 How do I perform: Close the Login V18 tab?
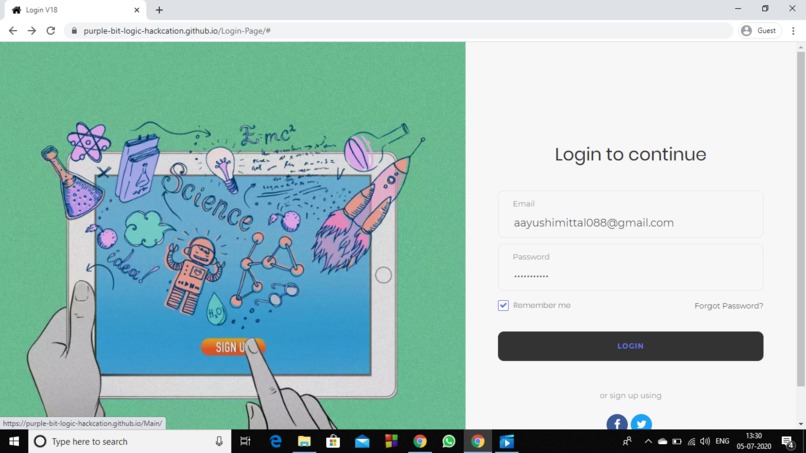pos(137,10)
